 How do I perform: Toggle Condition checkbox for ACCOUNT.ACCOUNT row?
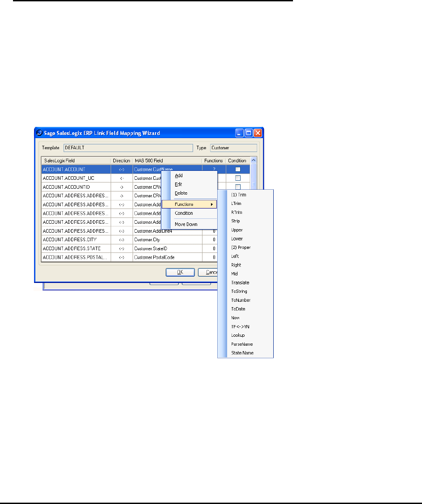[x=238, y=169]
